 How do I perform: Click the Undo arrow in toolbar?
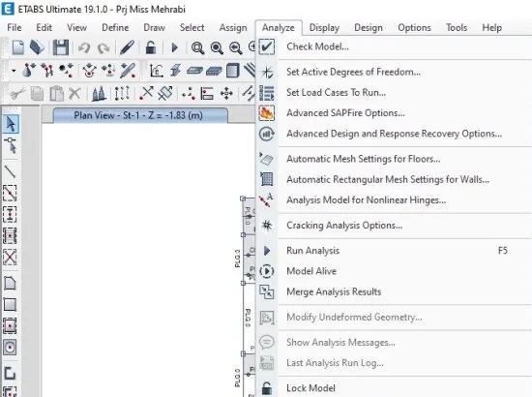[x=84, y=47]
